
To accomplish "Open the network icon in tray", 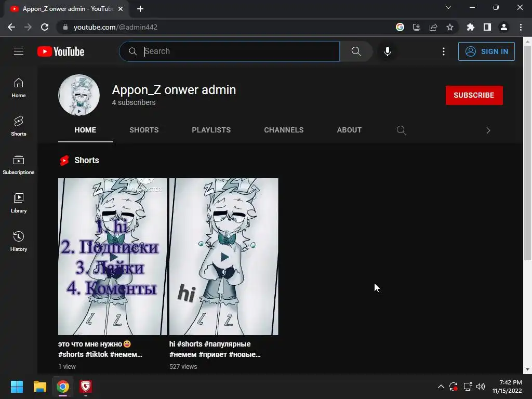I will click(468, 387).
